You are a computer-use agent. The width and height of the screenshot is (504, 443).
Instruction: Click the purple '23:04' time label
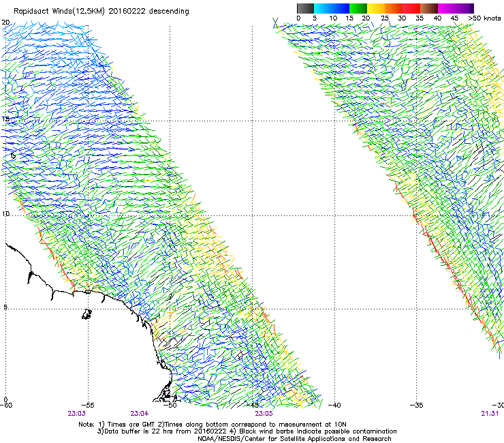pyautogui.click(x=139, y=414)
